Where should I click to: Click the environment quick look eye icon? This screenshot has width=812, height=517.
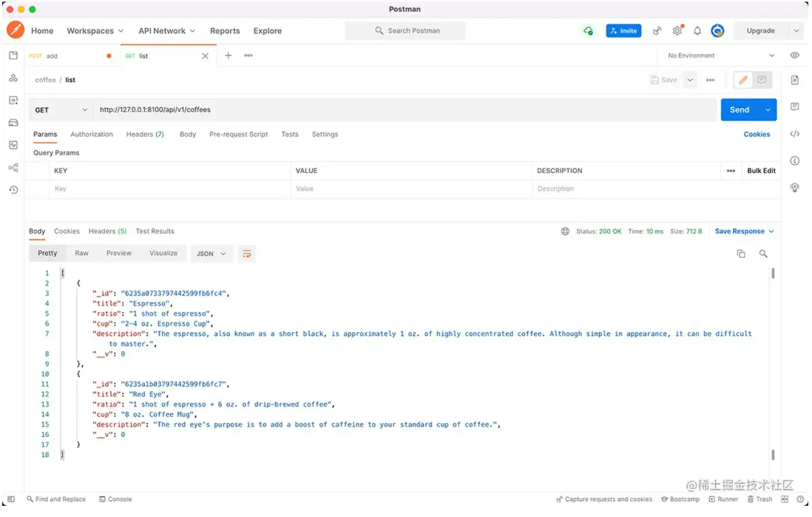click(x=795, y=55)
